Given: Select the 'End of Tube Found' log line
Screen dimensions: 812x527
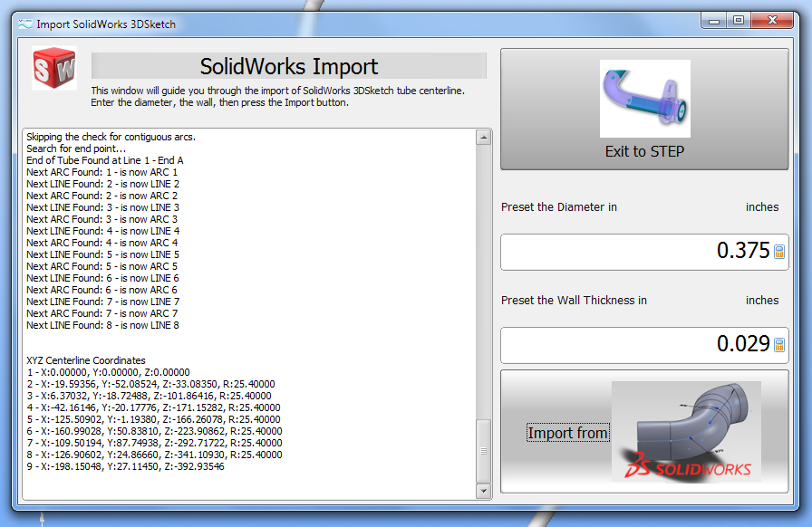Looking at the screenshot, I should (105, 160).
